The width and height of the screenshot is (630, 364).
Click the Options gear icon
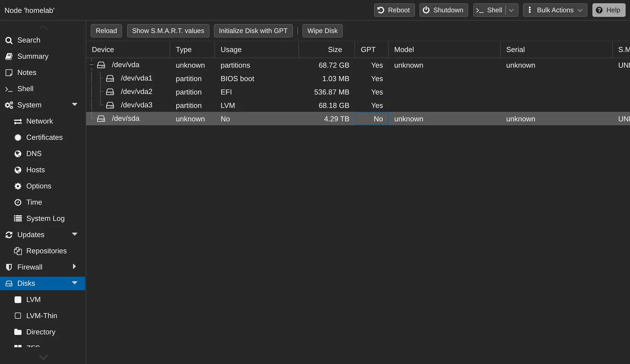coord(18,186)
